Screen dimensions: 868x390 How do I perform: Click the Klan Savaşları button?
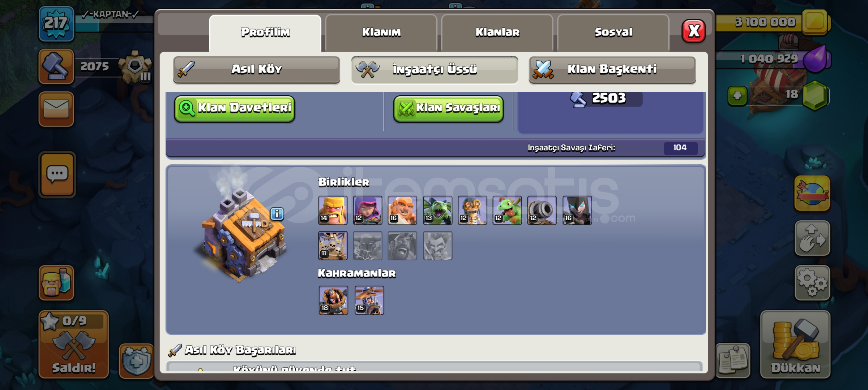point(448,108)
